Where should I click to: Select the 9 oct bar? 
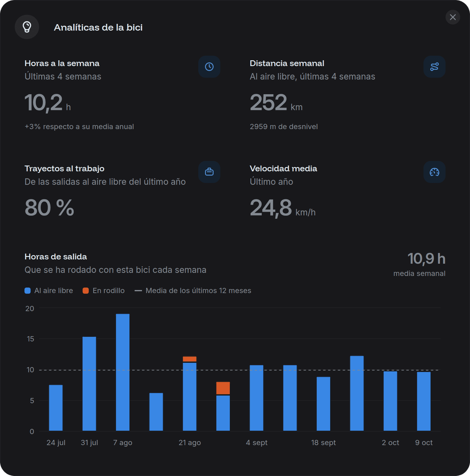[x=424, y=401]
